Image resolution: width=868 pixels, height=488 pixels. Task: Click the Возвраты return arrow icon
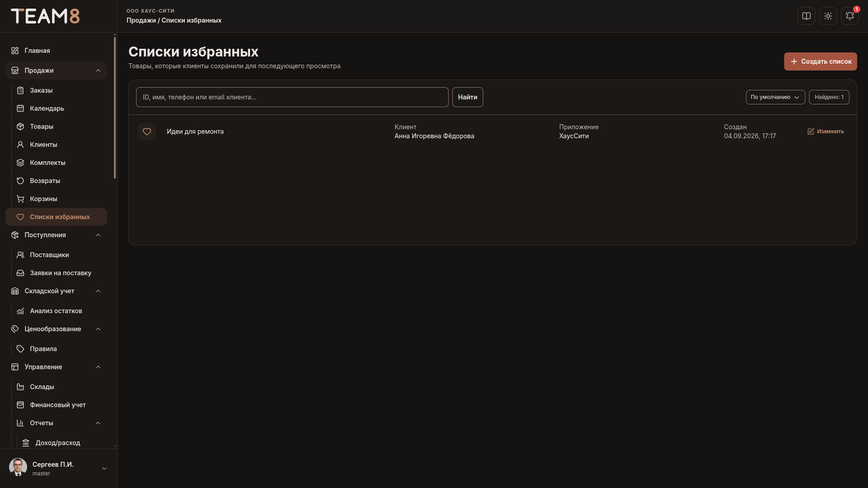(20, 181)
